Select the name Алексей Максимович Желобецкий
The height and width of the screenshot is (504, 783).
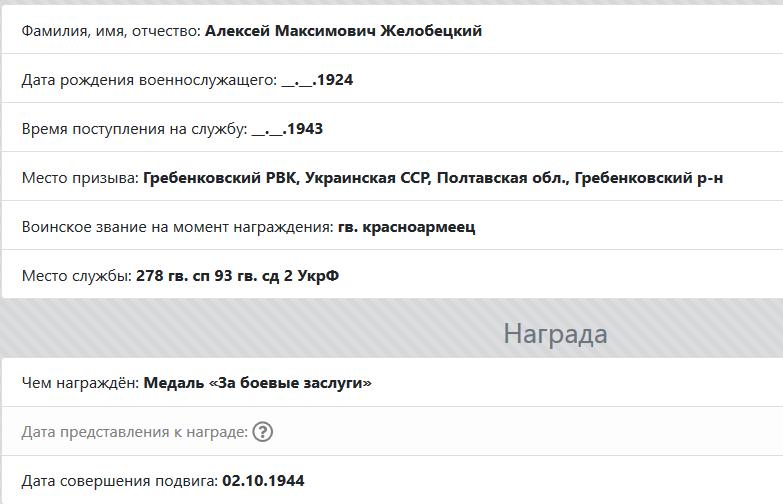[344, 31]
